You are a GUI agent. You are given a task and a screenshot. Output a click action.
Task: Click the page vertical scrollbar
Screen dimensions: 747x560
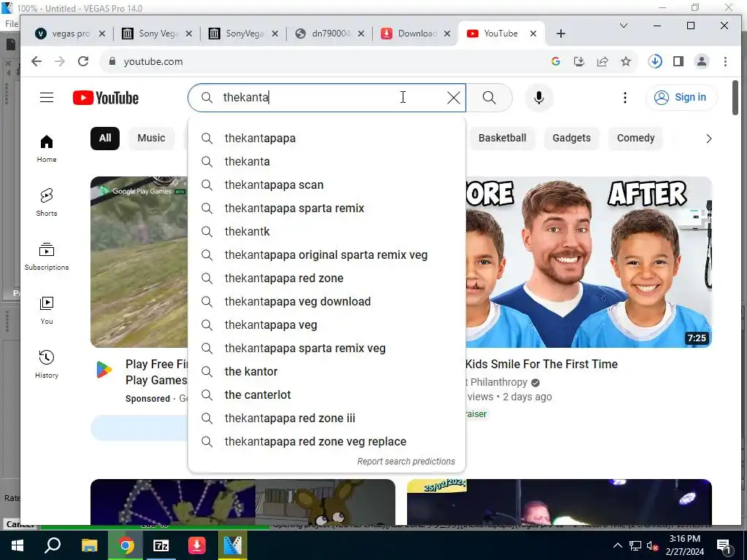(735, 98)
